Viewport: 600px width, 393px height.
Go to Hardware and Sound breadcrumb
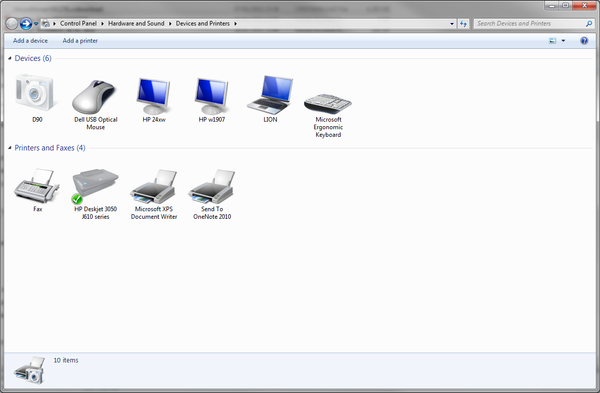pyautogui.click(x=136, y=23)
